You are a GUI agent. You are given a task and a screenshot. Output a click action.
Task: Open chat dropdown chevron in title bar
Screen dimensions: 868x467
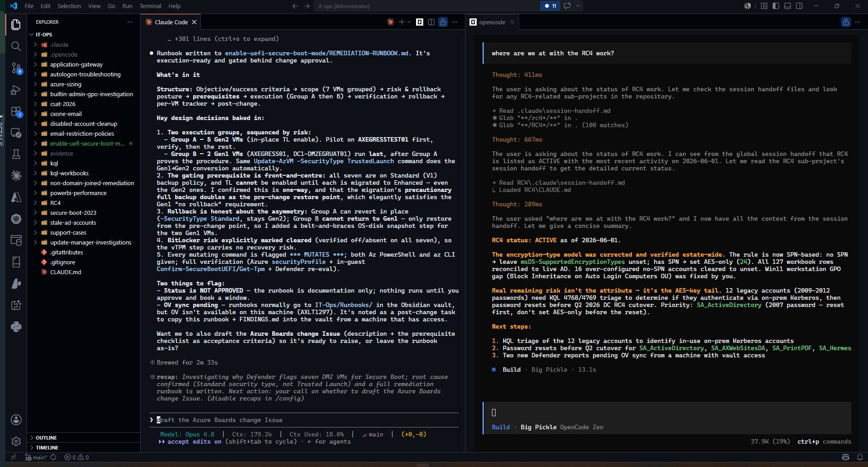coord(578,6)
